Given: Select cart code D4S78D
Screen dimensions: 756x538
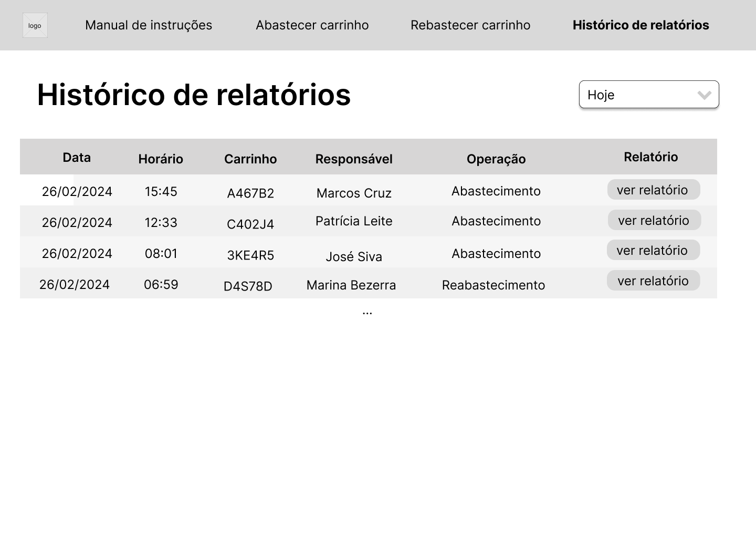Looking at the screenshot, I should click(x=248, y=286).
